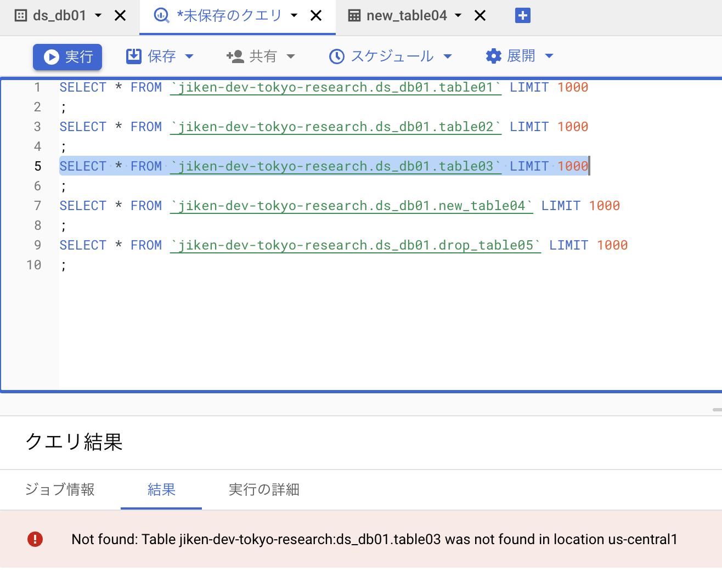The width and height of the screenshot is (722, 588).
Task: Click the drop_table05 reference on line 9
Action: point(356,245)
